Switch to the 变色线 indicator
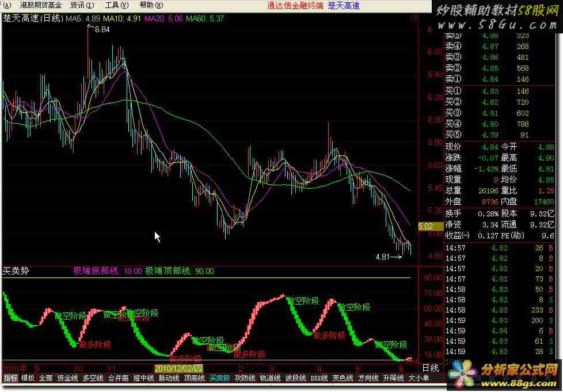Screen dimensions: 563x392 coord(343,378)
